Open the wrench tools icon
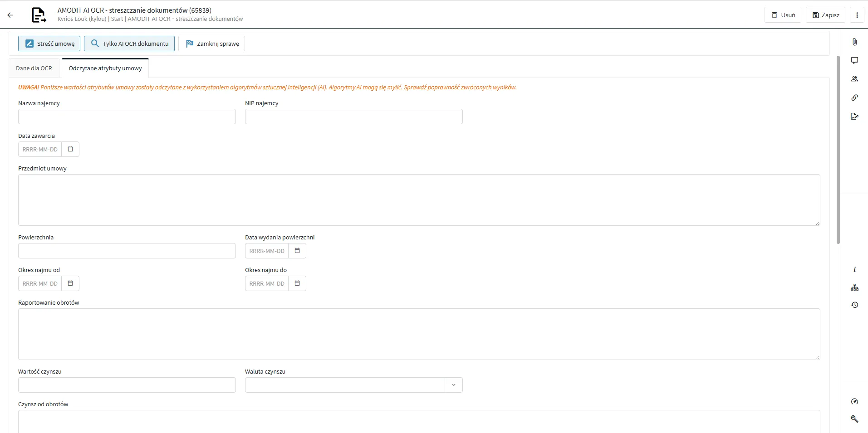This screenshot has width=868, height=433. pyautogui.click(x=854, y=419)
